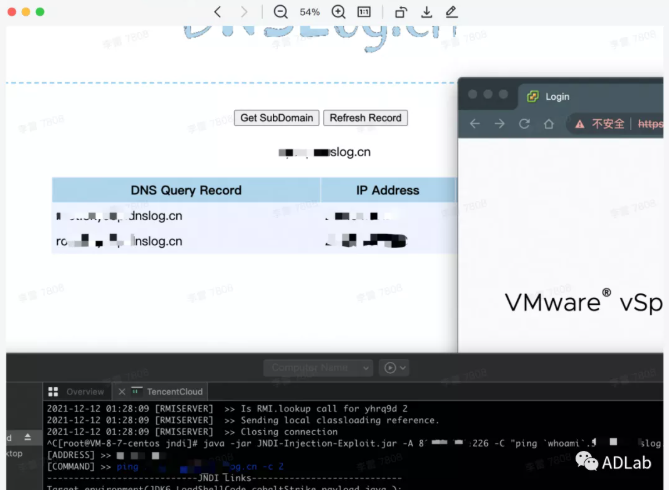Go to browser home page
The width and height of the screenshot is (669, 490).
[x=548, y=124]
